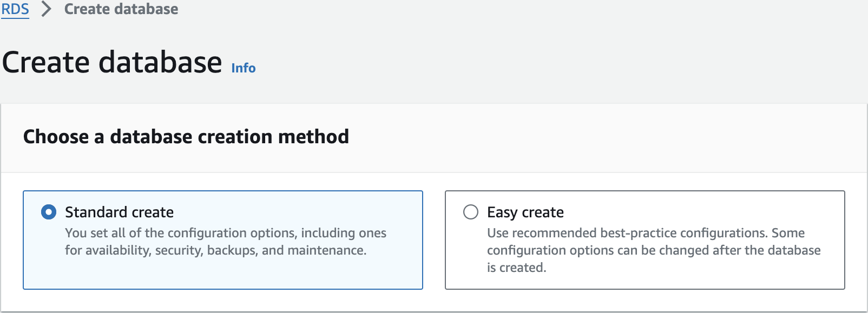This screenshot has width=868, height=313.
Task: Click the Standard create label text
Action: 119,212
